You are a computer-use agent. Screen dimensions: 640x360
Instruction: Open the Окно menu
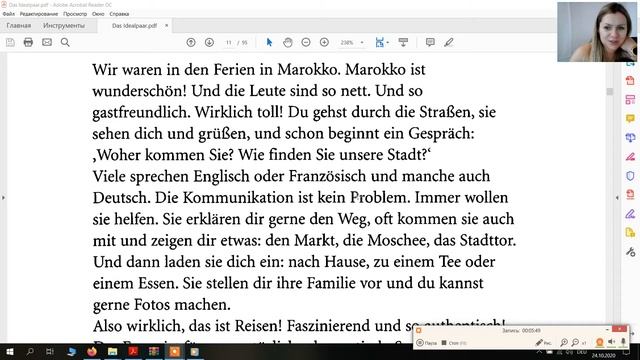[x=98, y=14]
